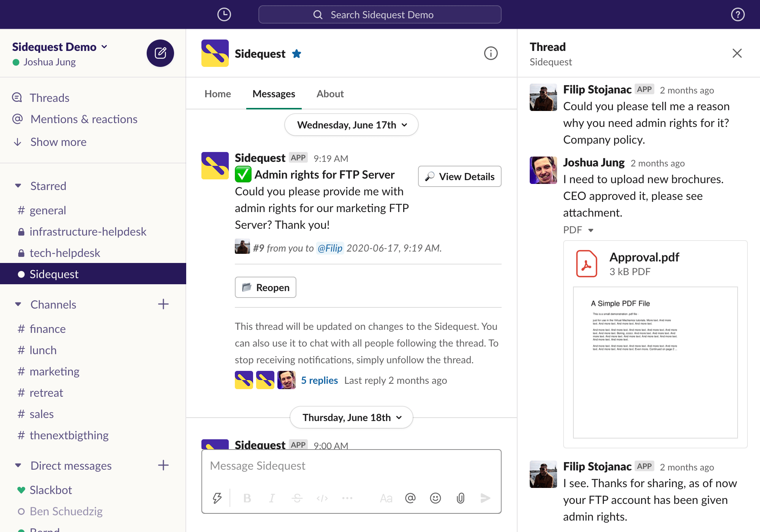Click the ticket author avatar near #9
This screenshot has height=532, width=760.
coord(242,246)
